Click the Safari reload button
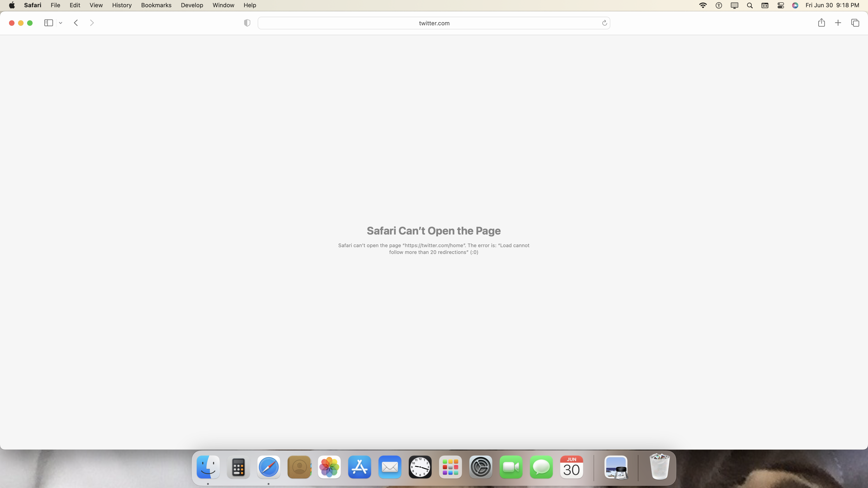The height and width of the screenshot is (488, 868). click(x=604, y=23)
